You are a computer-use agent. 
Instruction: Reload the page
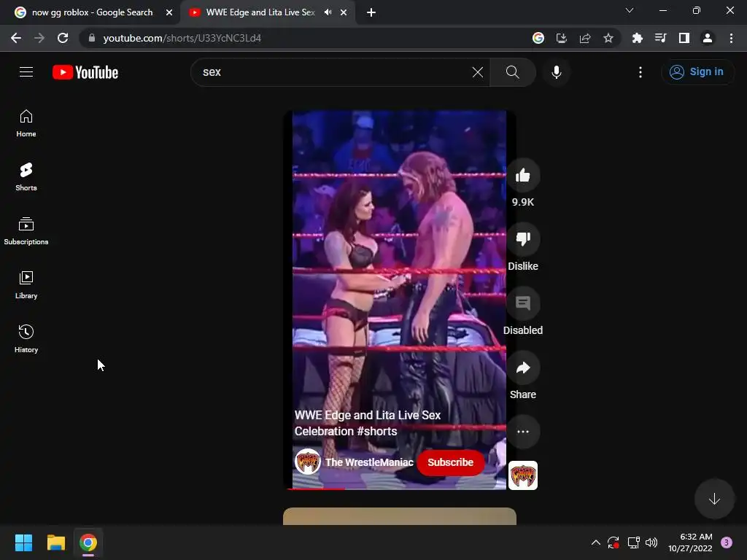click(x=63, y=38)
